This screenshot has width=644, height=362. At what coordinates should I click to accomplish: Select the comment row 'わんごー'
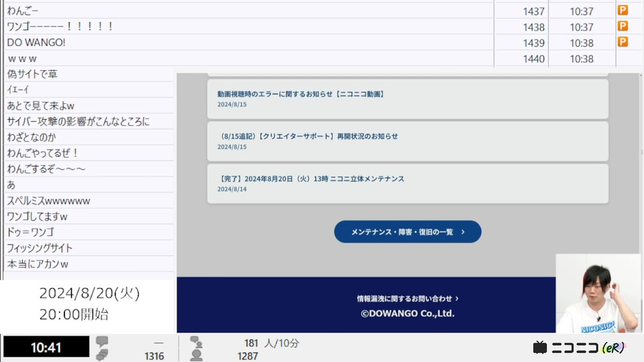tap(248, 11)
